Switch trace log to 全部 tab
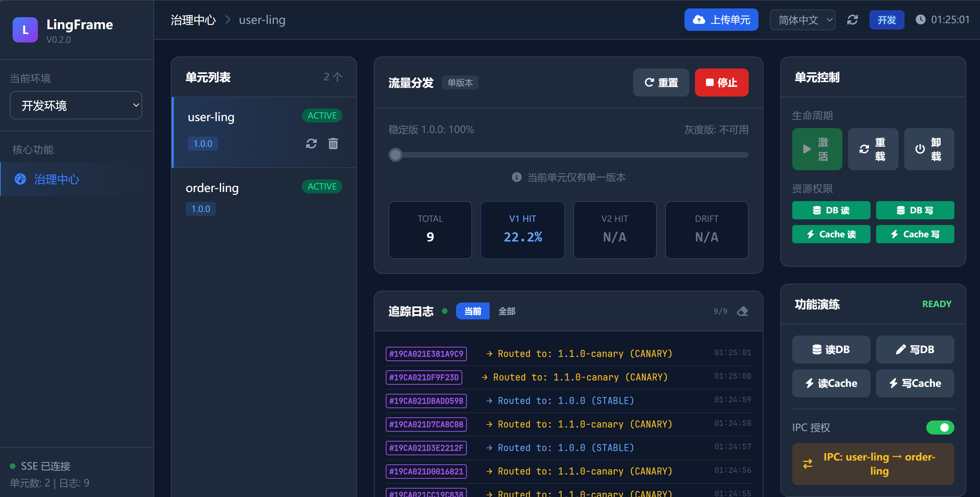 (507, 311)
